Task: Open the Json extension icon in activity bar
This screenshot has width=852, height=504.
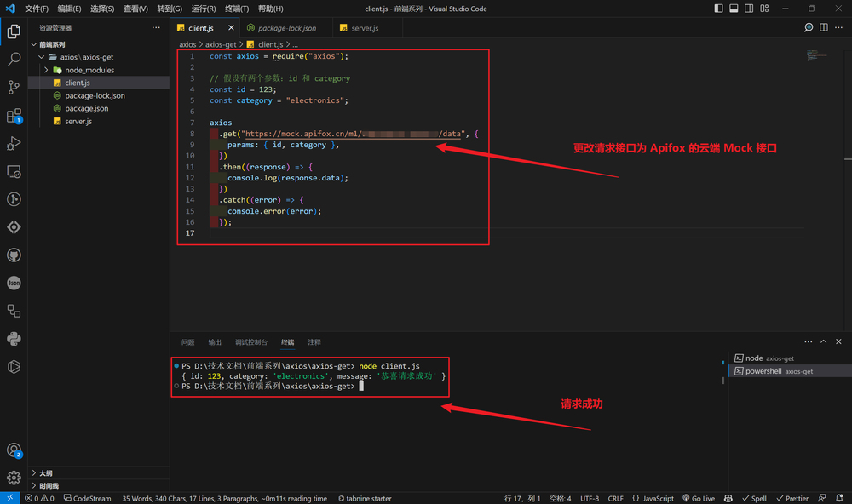Action: coord(14,283)
